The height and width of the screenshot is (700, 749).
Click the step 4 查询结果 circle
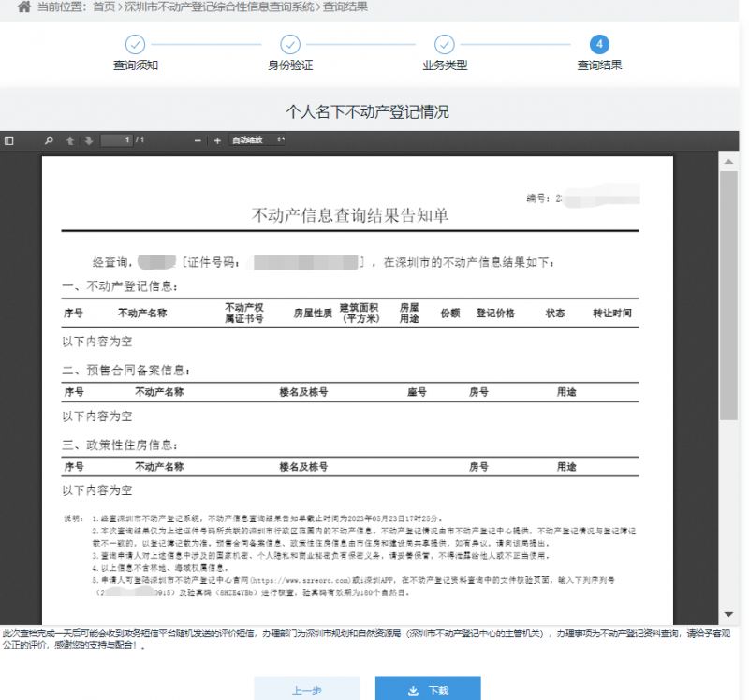click(x=599, y=44)
